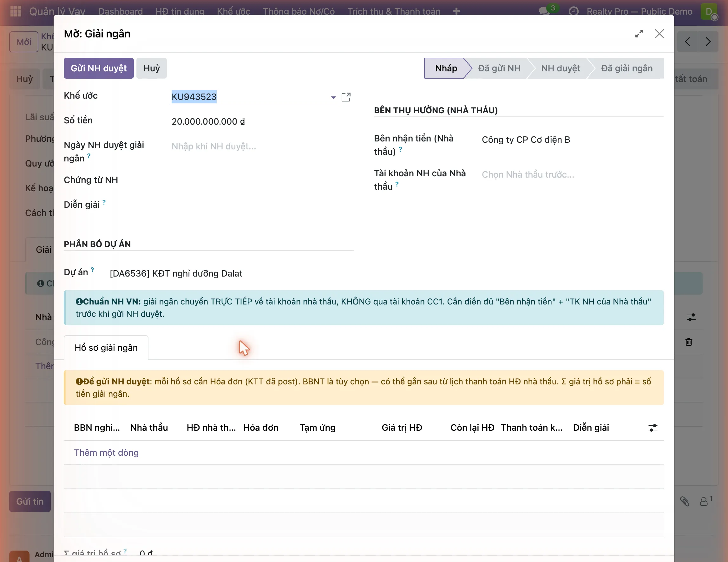Click Ngày NH duyệt giải ngân field
The image size is (728, 562).
point(261,146)
